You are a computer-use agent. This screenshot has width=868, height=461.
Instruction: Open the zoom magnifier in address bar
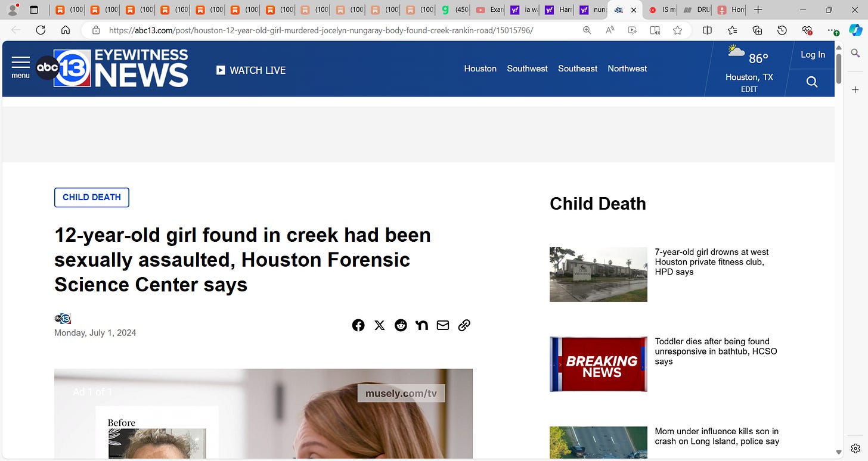[x=587, y=30]
